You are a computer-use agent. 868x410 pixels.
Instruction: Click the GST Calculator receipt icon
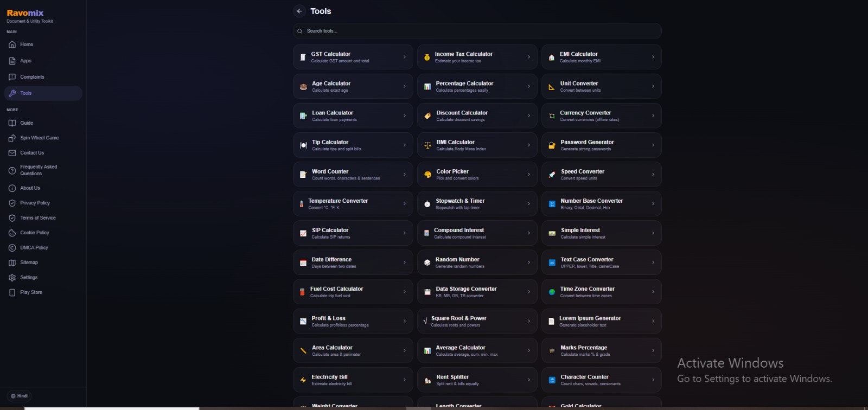pos(303,57)
